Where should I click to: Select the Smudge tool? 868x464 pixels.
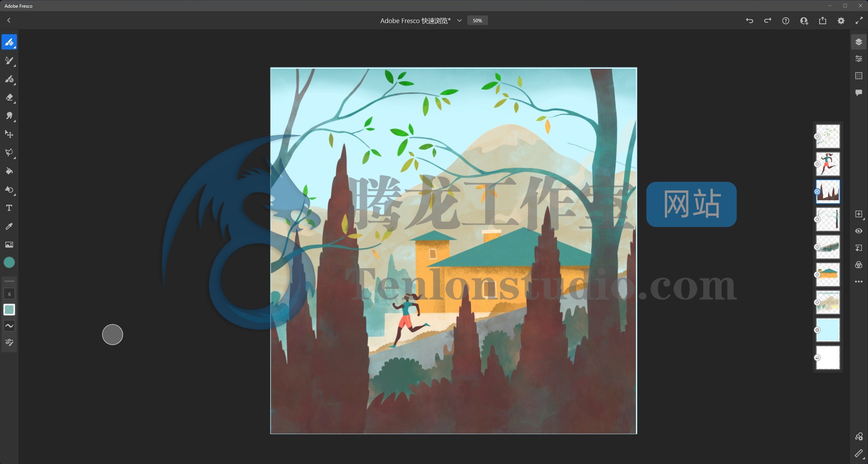tap(9, 116)
